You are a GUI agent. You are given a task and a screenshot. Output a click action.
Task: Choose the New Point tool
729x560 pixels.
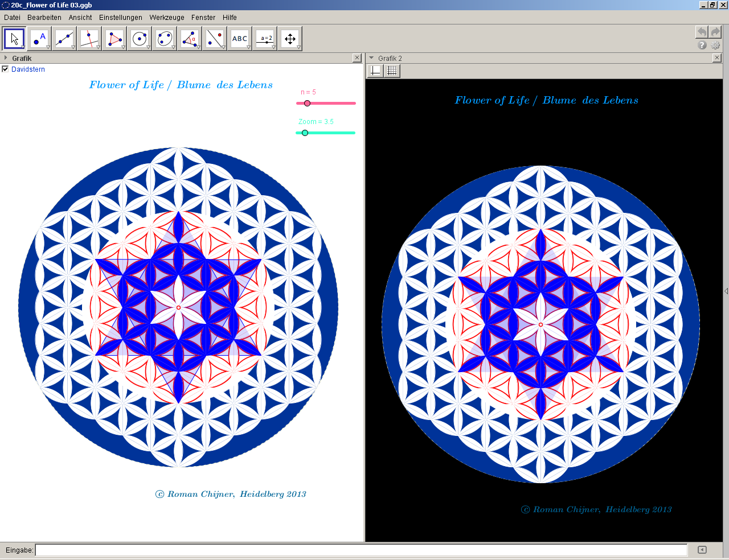click(39, 39)
